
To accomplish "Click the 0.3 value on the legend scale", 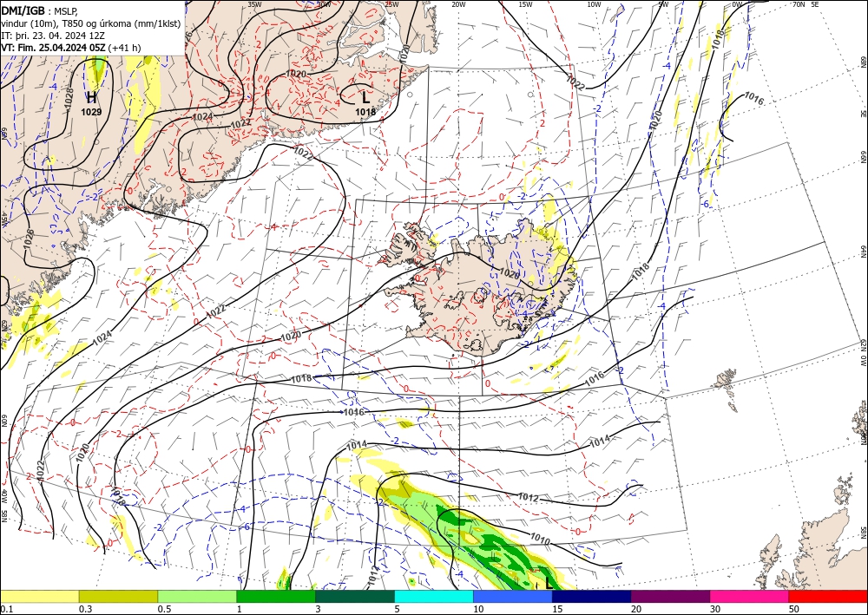I will click(85, 609).
